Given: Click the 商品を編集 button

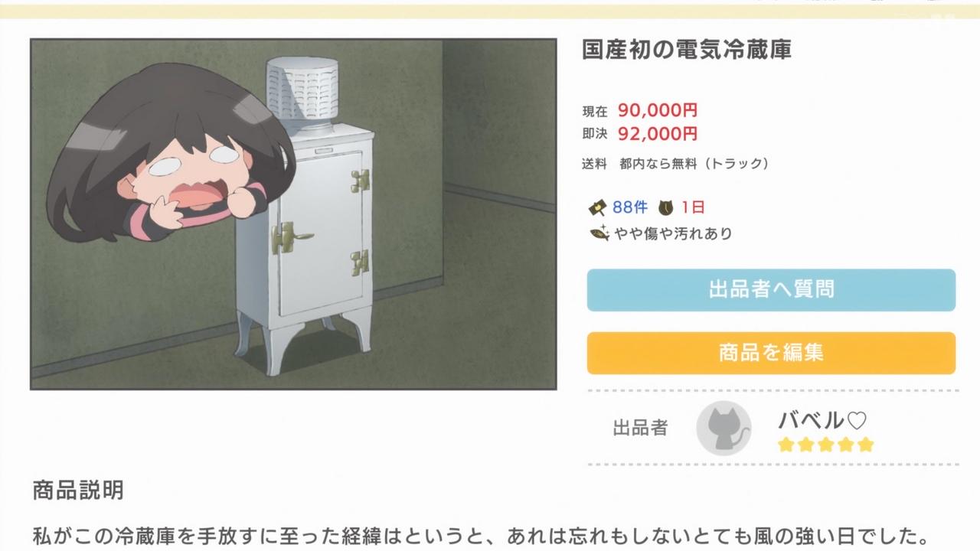Looking at the screenshot, I should coord(771,353).
